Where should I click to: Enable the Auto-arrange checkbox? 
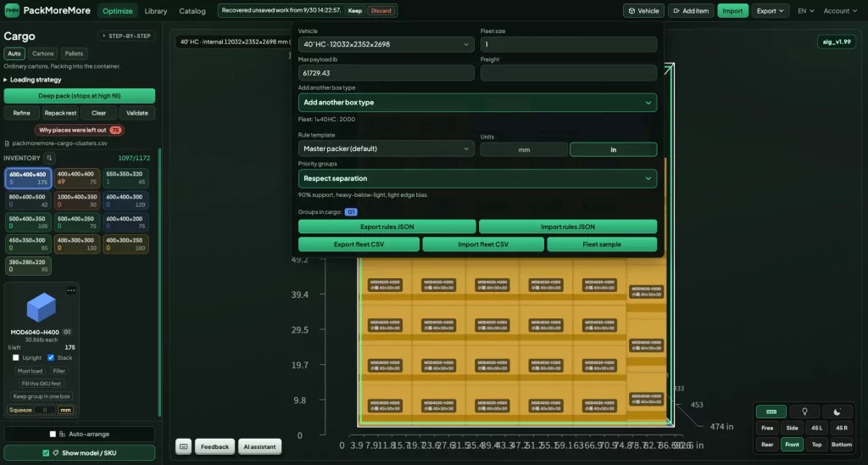(x=53, y=434)
